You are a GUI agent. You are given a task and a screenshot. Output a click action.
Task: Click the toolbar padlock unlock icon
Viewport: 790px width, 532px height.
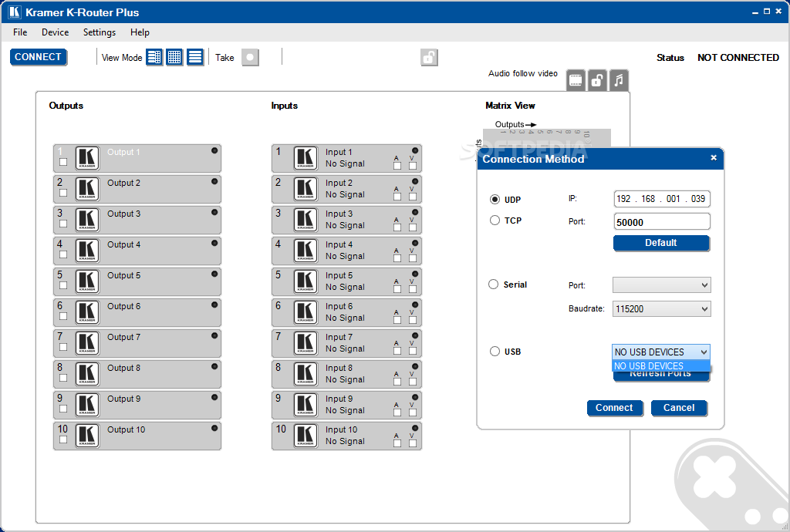pyautogui.click(x=429, y=57)
